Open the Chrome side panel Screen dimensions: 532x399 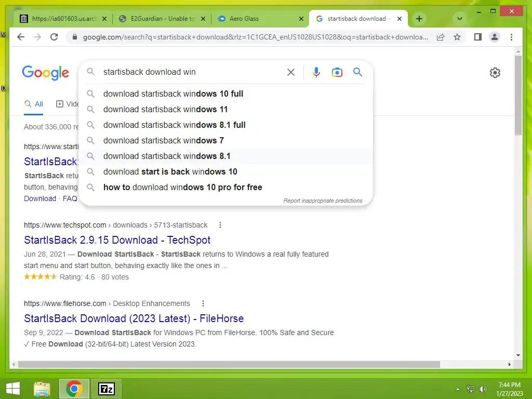[478, 37]
